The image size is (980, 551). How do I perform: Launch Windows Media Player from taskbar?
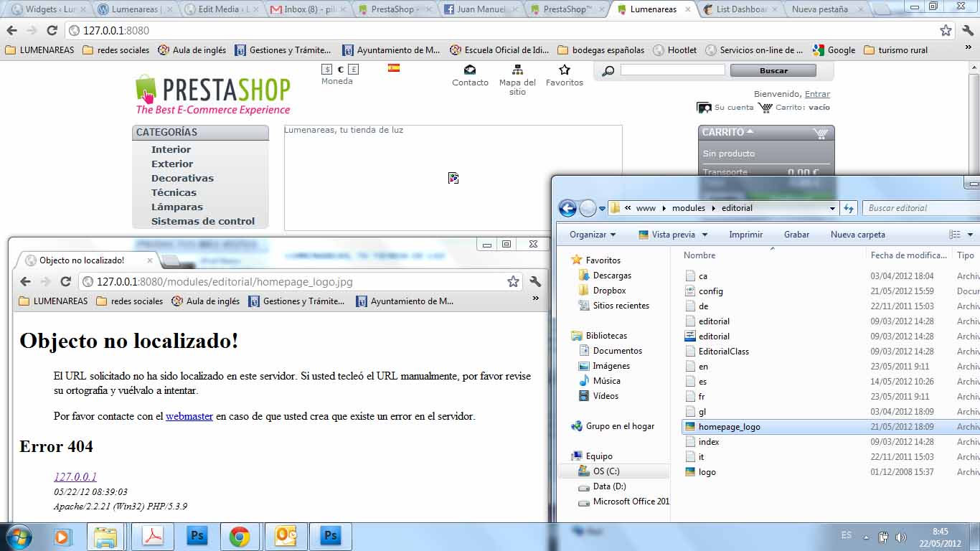click(62, 537)
